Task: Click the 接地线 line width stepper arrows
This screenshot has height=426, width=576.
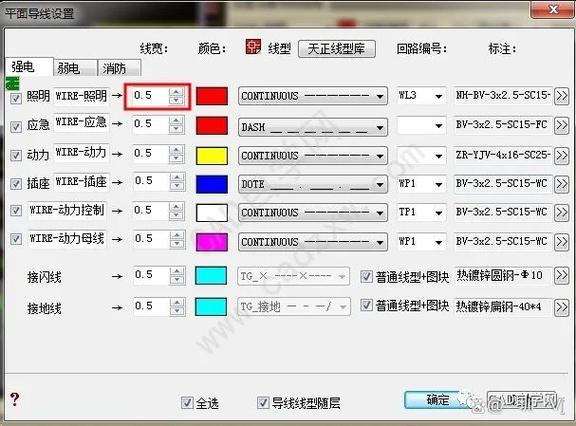Action: [x=177, y=307]
